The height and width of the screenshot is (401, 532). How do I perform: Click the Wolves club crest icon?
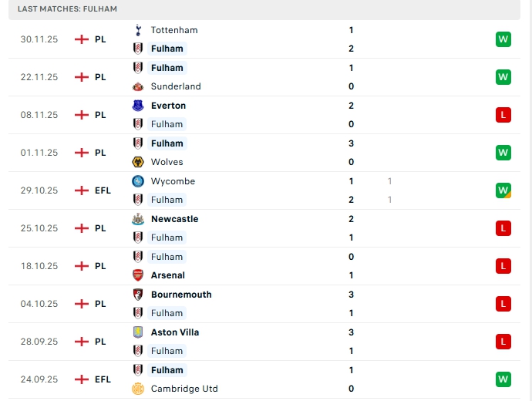click(138, 162)
